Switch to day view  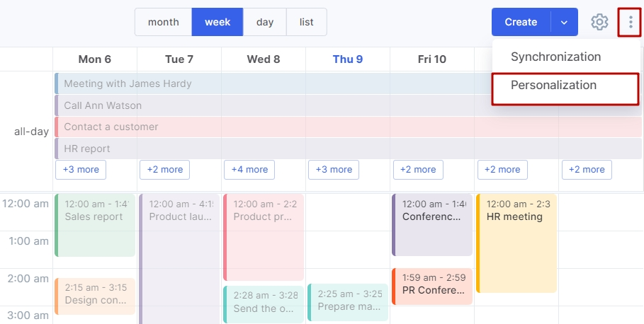click(265, 22)
